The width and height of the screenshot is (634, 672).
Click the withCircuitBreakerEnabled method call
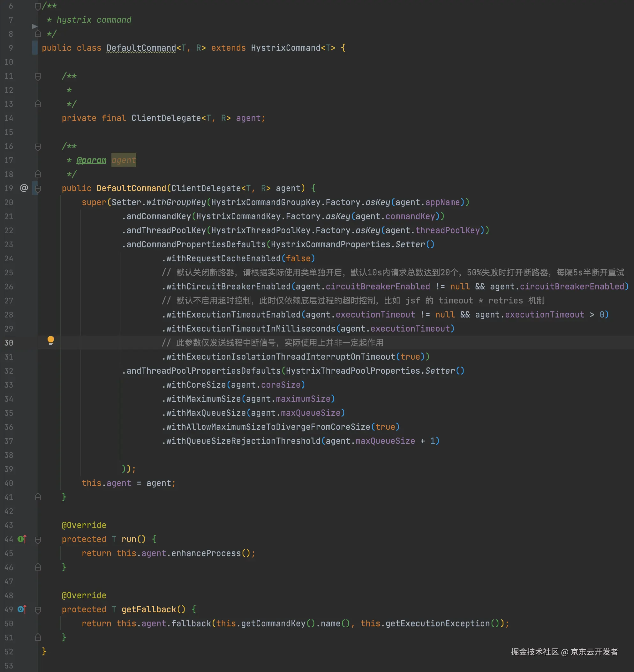point(228,287)
